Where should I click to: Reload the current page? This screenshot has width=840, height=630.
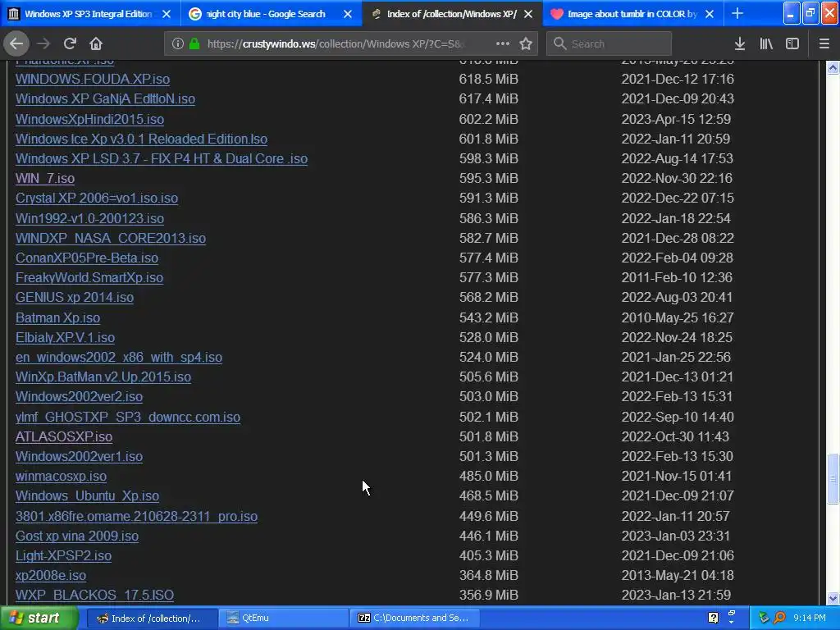(x=70, y=43)
